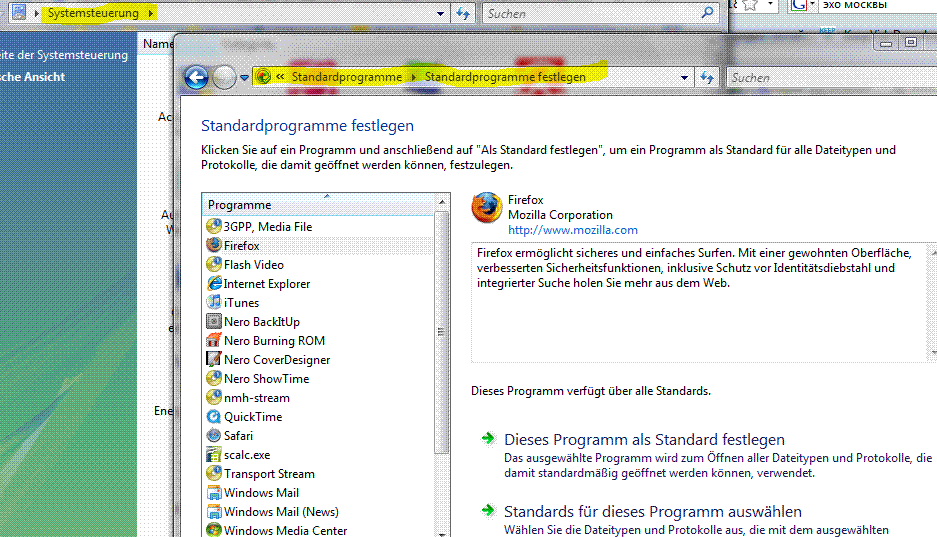
Task: Select Transport Stream icon
Action: [214, 473]
